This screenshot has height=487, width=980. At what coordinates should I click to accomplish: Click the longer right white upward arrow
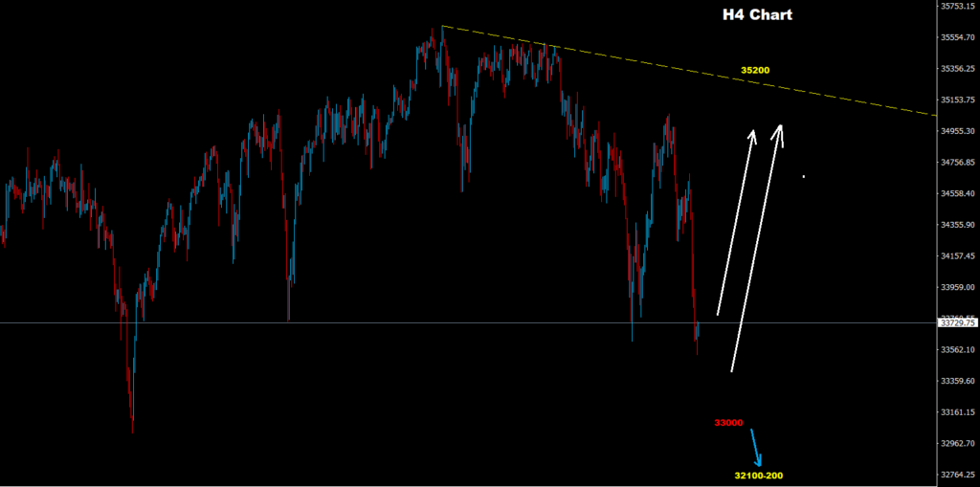click(756, 248)
